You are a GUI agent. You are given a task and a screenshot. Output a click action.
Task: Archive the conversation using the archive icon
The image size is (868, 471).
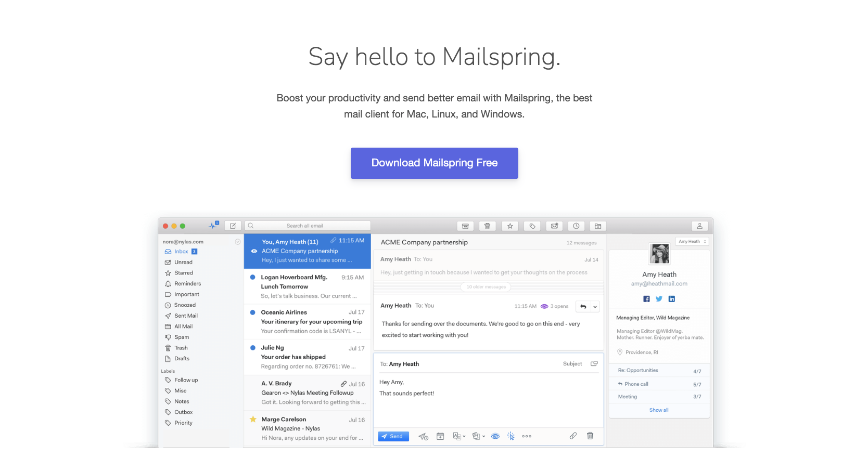tap(465, 226)
